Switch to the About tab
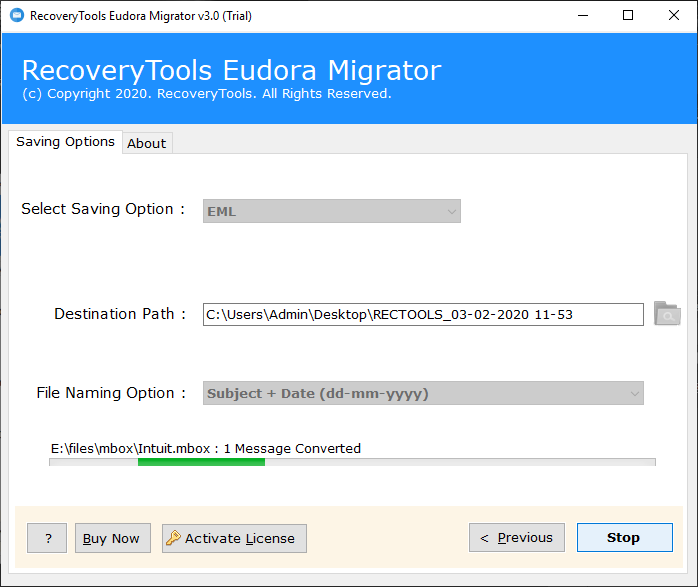 tap(147, 143)
